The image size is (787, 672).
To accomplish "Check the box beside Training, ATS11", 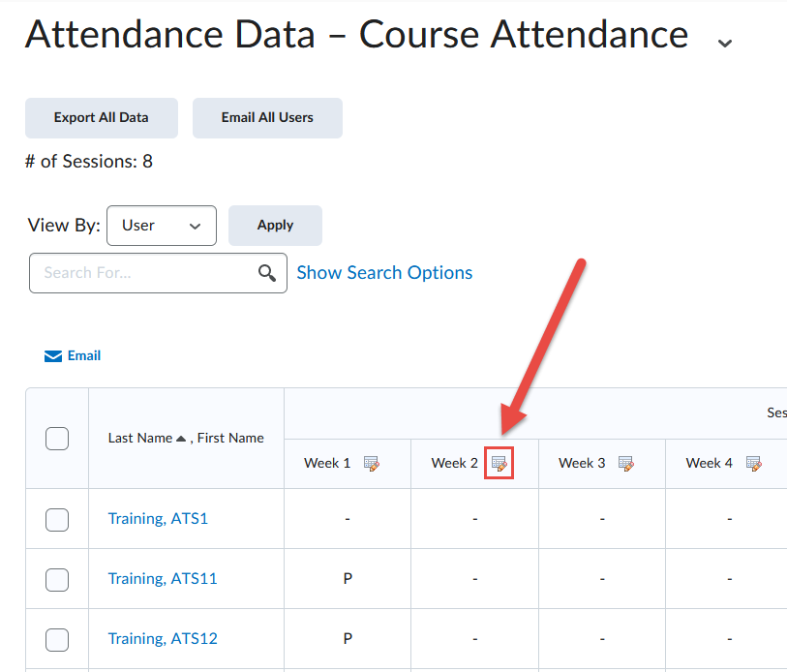I will click(57, 579).
